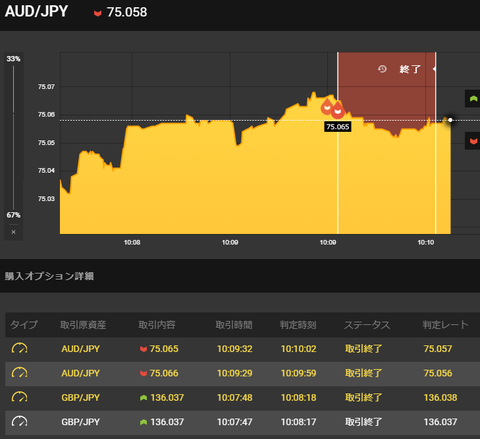Click AUD/JPY in the 10:09:32 row
Viewport: 480px width, 439px height.
click(80, 349)
